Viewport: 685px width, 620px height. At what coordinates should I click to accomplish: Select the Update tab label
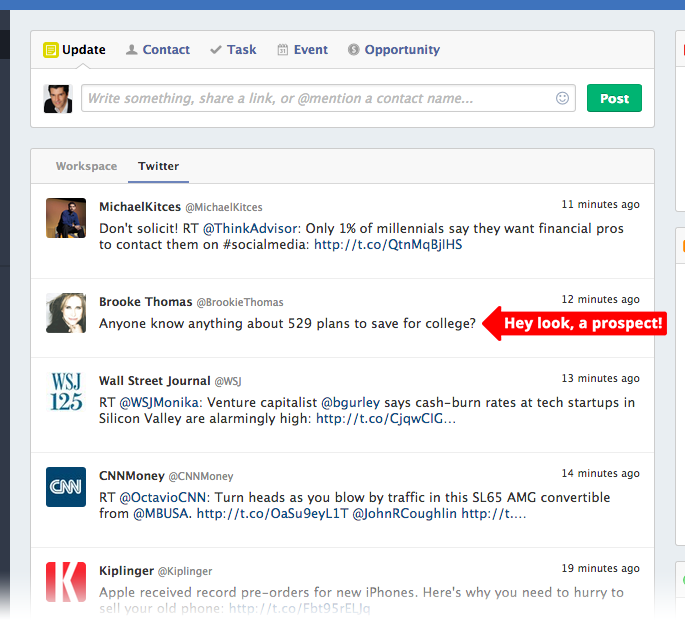[83, 50]
